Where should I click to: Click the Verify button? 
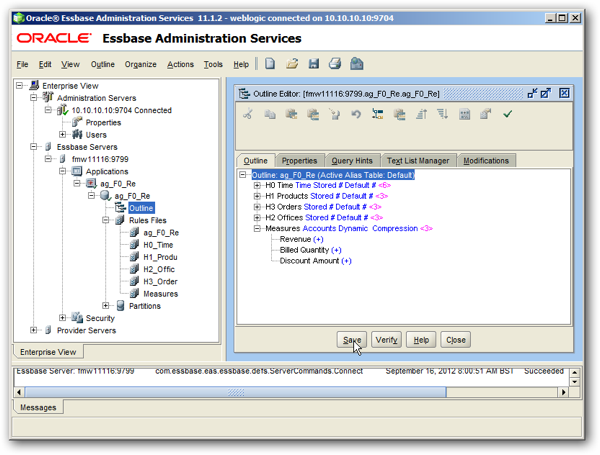click(x=386, y=340)
